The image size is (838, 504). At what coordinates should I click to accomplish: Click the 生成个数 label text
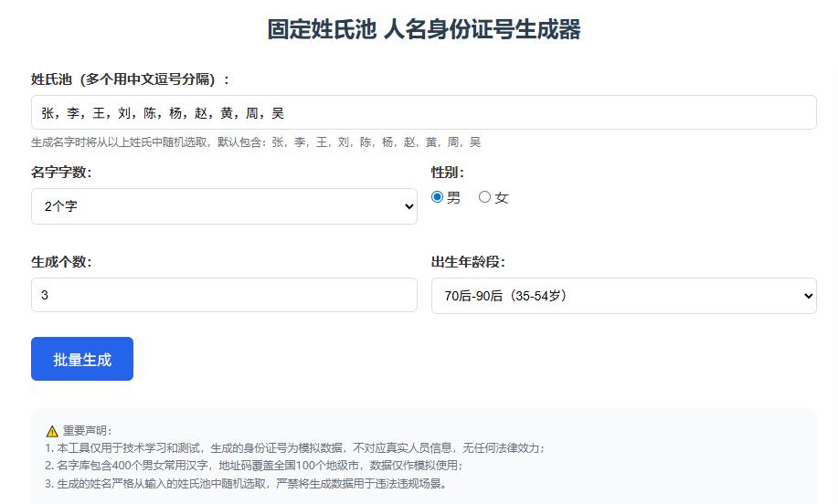coord(61,262)
